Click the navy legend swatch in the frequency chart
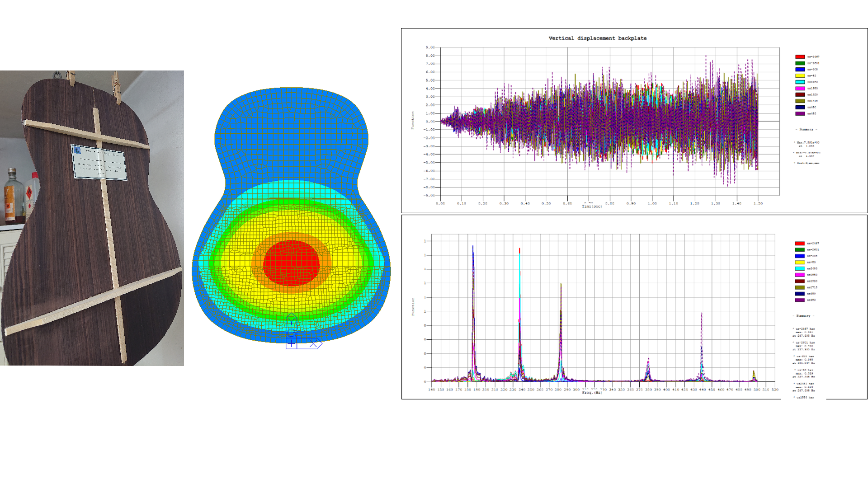Viewport: 868px width, 488px height. [x=800, y=294]
